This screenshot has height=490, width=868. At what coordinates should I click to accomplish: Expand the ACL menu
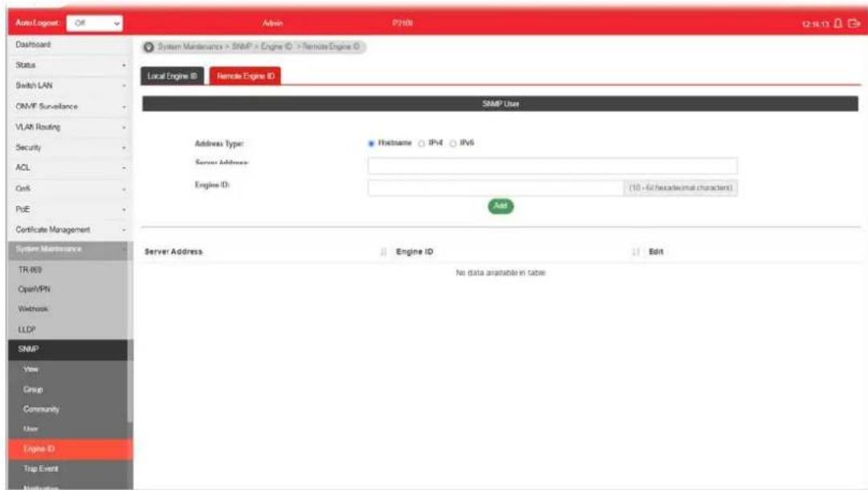tap(70, 168)
